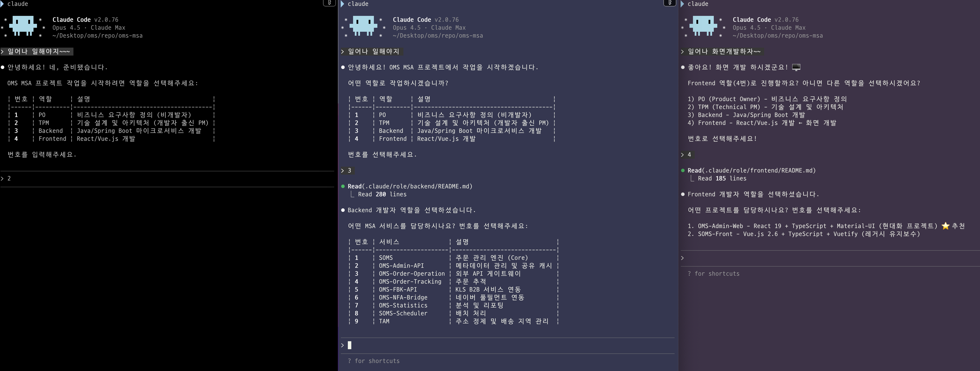Click the badge icon atop the middle pane

point(670,3)
